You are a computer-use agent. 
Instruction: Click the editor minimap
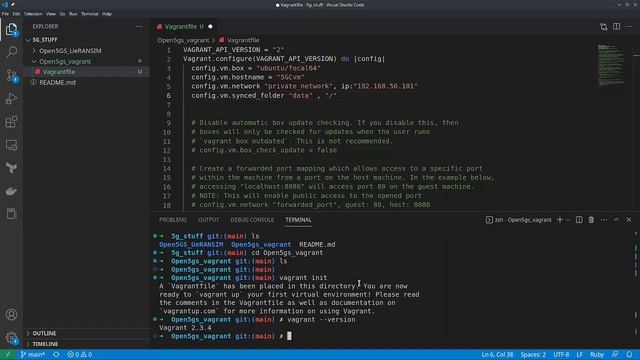point(611,65)
